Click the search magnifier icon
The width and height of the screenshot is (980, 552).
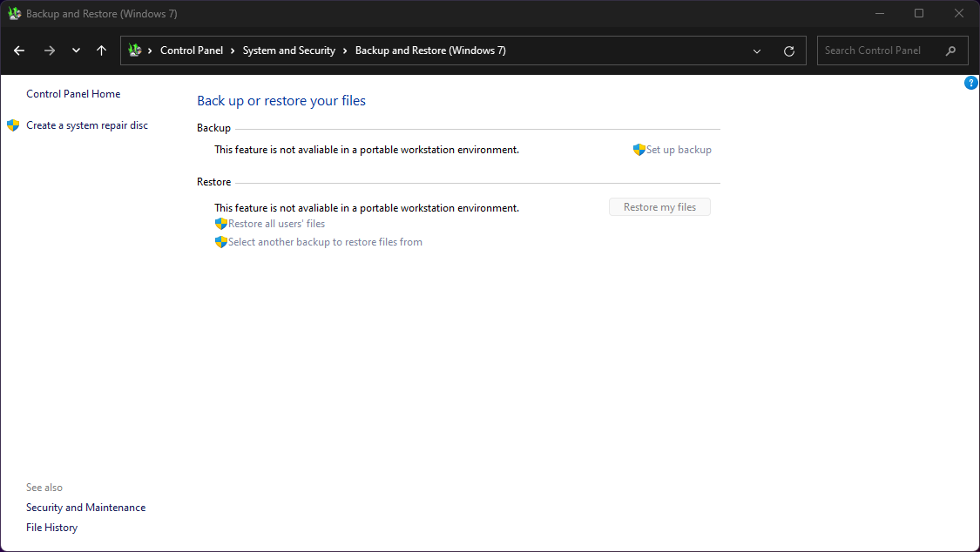[950, 50]
